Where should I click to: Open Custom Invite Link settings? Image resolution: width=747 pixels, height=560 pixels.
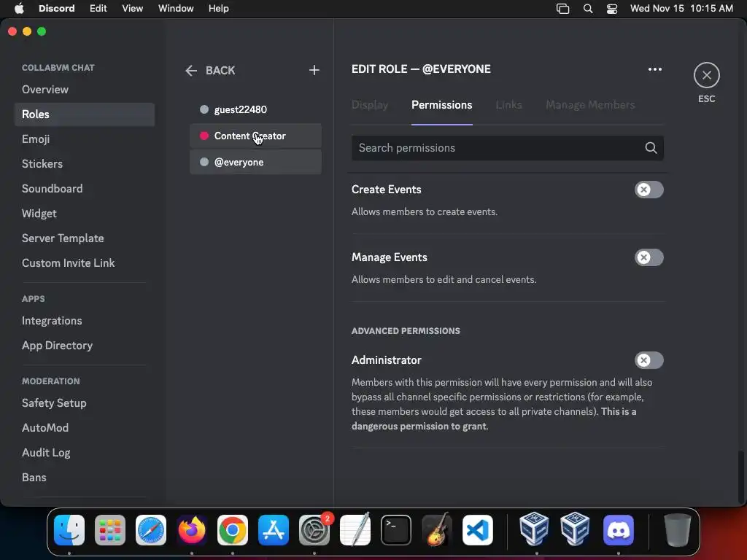pos(85,262)
